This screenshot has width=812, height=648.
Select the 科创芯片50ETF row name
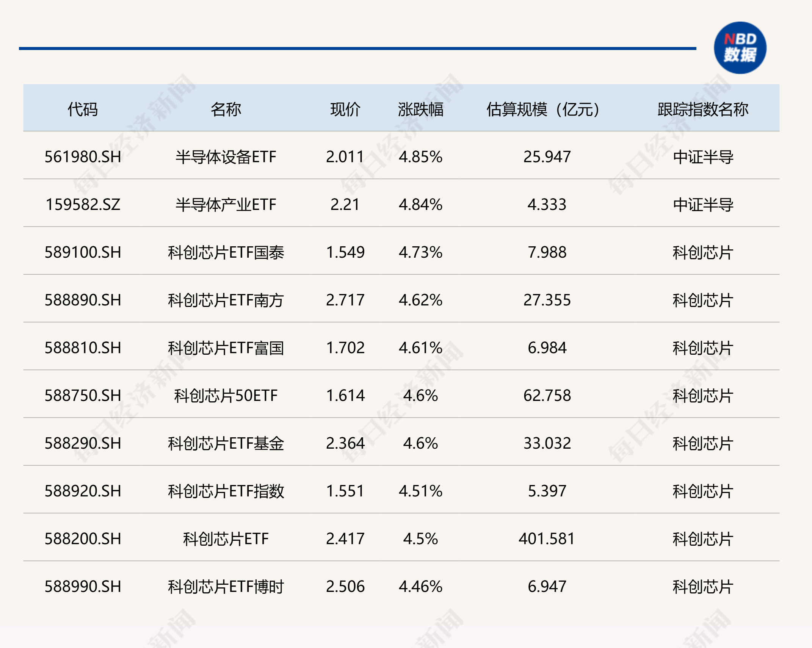(x=226, y=396)
